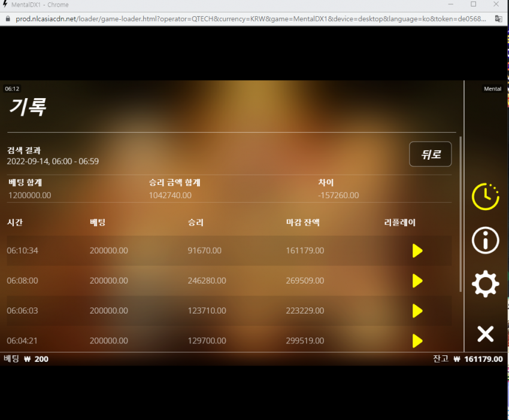Screen dimensions: 509x420
Task: Replay the 06:06:03 round
Action: (417, 311)
